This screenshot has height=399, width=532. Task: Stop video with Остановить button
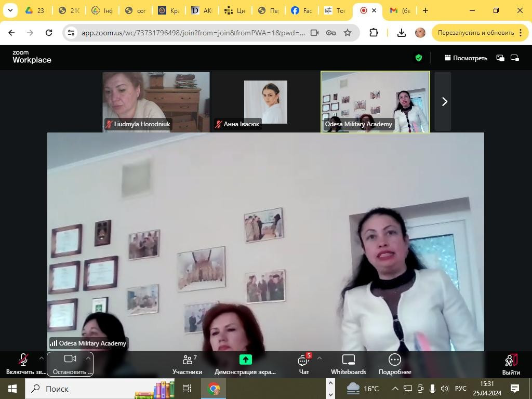pos(70,364)
